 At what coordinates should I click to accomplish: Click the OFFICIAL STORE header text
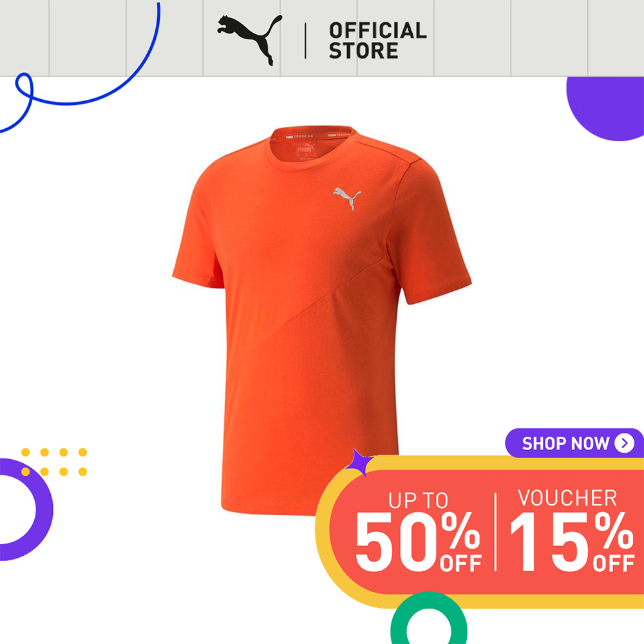pyautogui.click(x=378, y=41)
